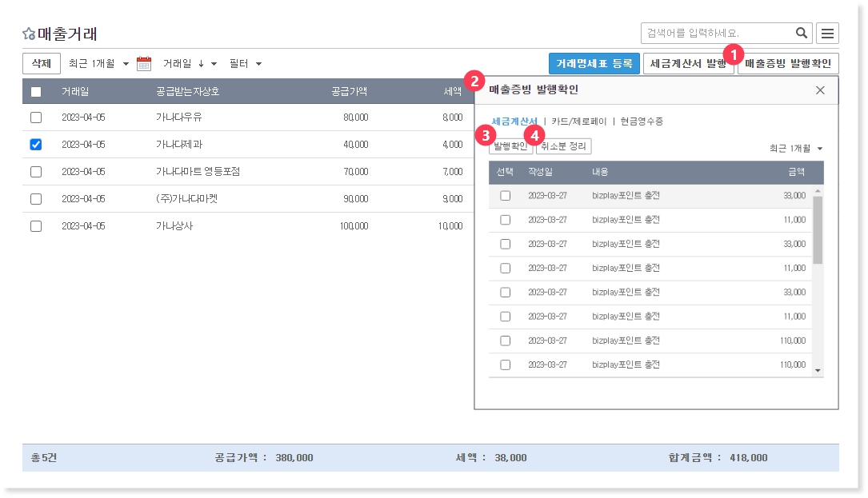Click the star favorite icon beside 매출거래
868x498 pixels.
pos(29,34)
